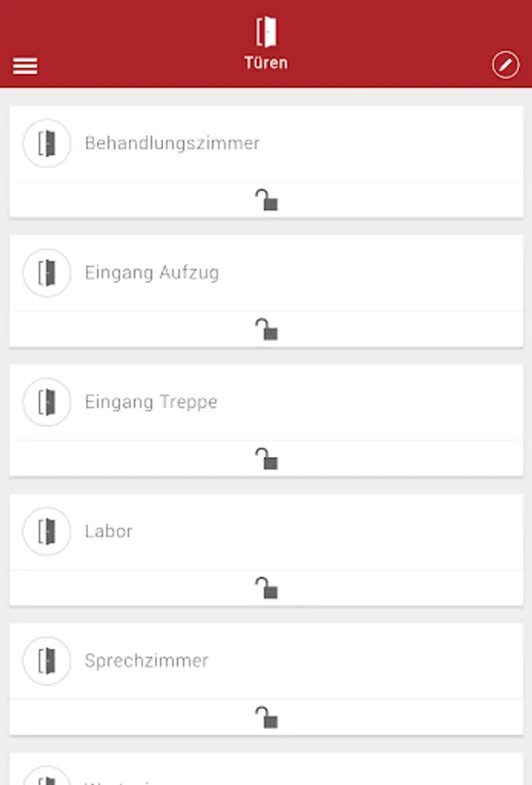Viewport: 532px width, 785px height.
Task: Toggle the Eingang Aufzug door lock
Action: coord(266,330)
